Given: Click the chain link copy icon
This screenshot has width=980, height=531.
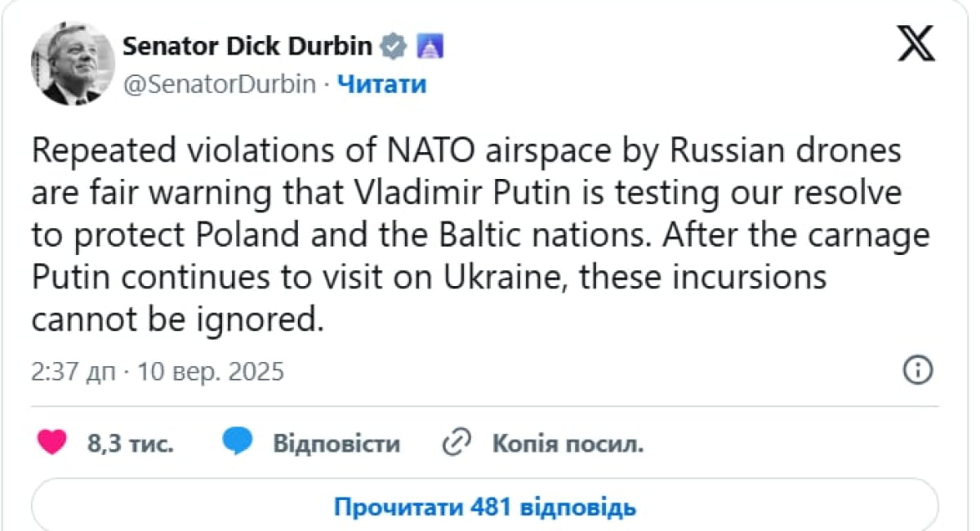Looking at the screenshot, I should (x=457, y=443).
